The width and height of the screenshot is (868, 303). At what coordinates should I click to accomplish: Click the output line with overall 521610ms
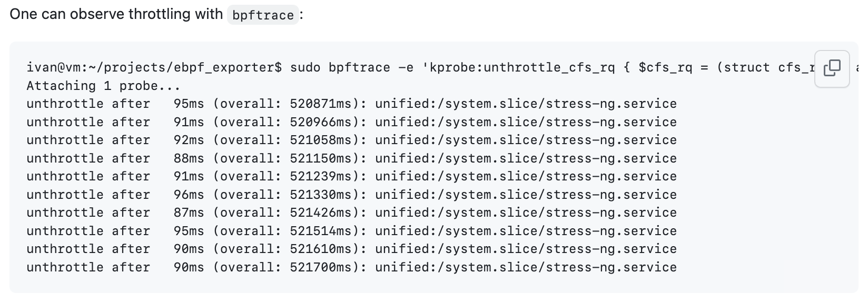(352, 249)
